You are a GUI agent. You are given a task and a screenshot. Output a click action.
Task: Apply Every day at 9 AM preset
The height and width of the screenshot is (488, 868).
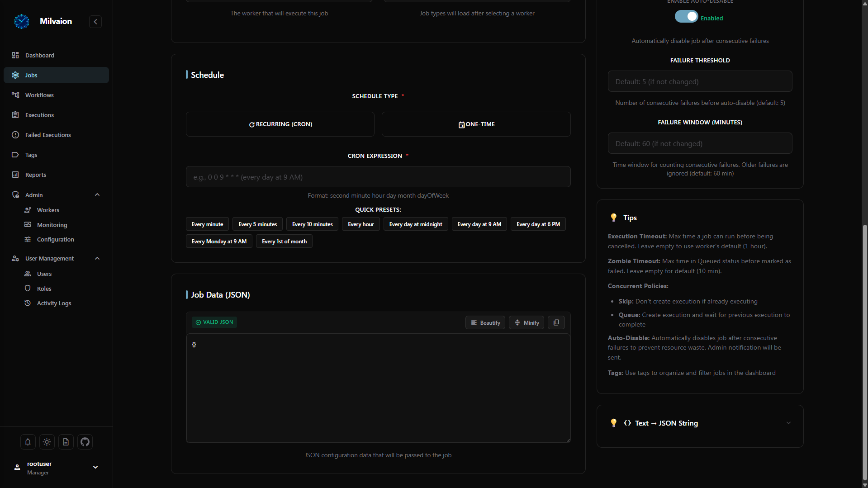click(479, 224)
